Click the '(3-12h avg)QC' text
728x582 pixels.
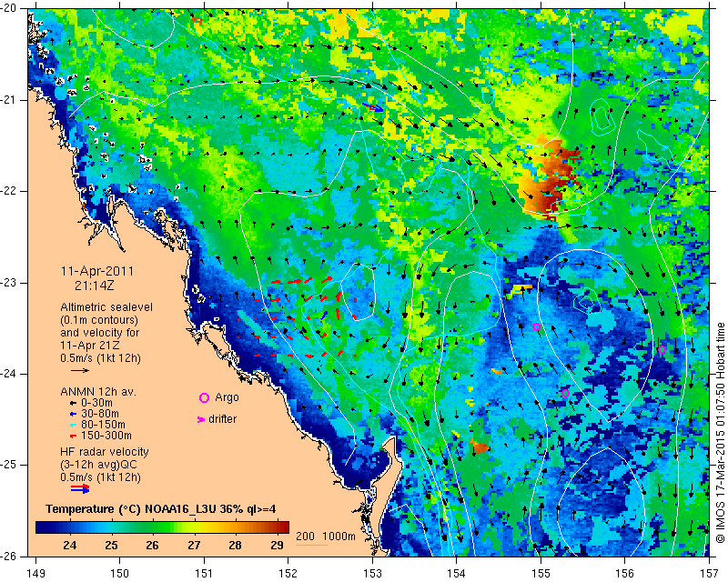98,465
